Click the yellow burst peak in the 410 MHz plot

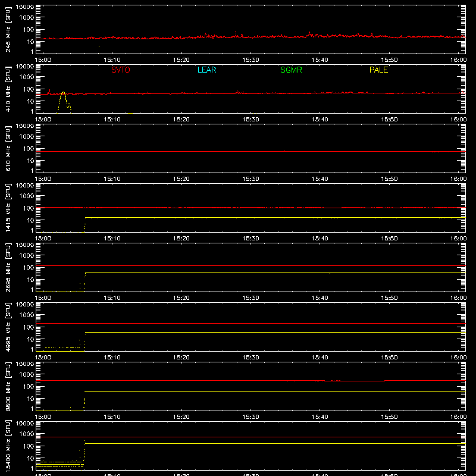point(63,92)
